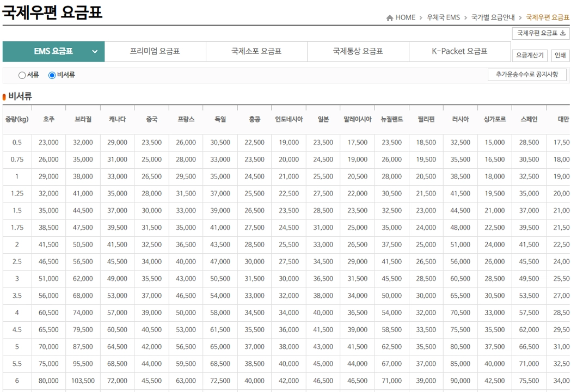Click the 인쇄 print button
This screenshot has height=392, width=577.
click(560, 55)
